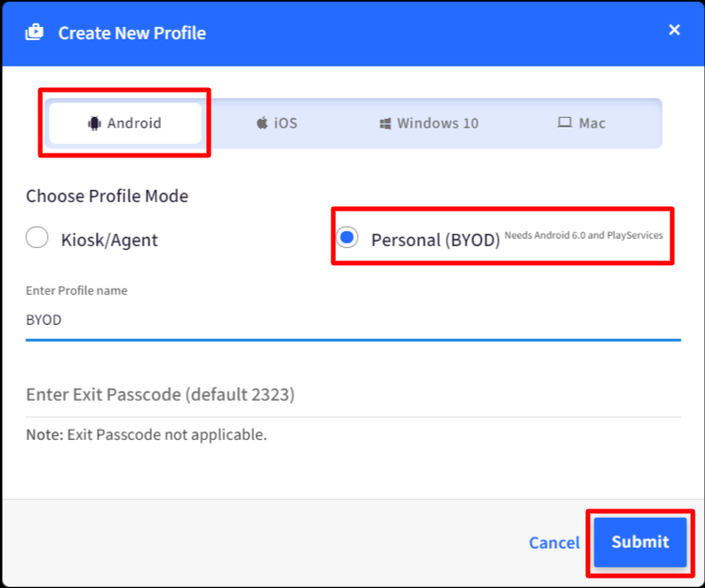
Task: Click 'Needs Android 6.0 and PlayServices' note
Action: point(583,235)
